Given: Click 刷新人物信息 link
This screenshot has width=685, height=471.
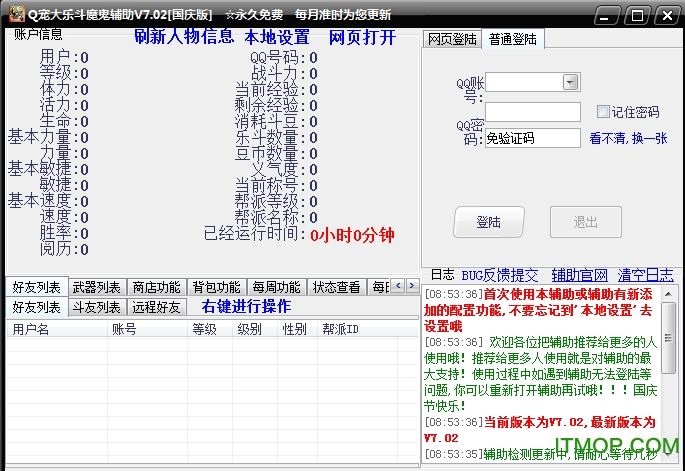Looking at the screenshot, I should (184, 37).
